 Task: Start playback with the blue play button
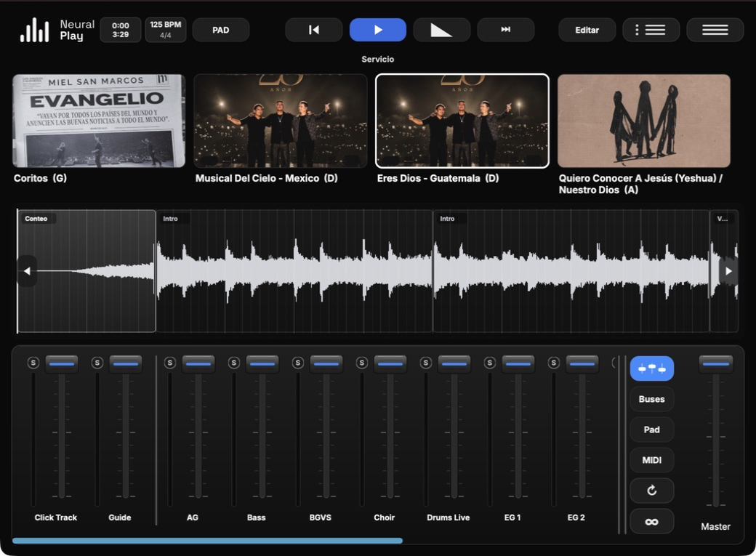(x=377, y=30)
